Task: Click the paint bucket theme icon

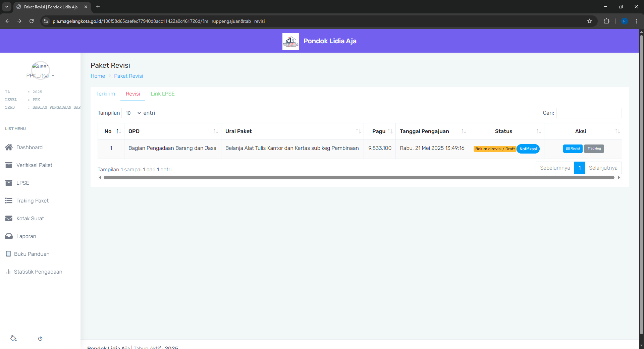Action: [14, 338]
